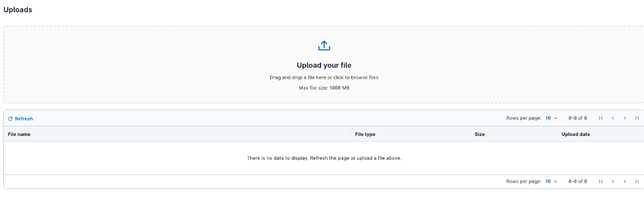This screenshot has height=215, width=644.
Task: Click the top '0–0 of 0' page count
Action: pos(577,118)
